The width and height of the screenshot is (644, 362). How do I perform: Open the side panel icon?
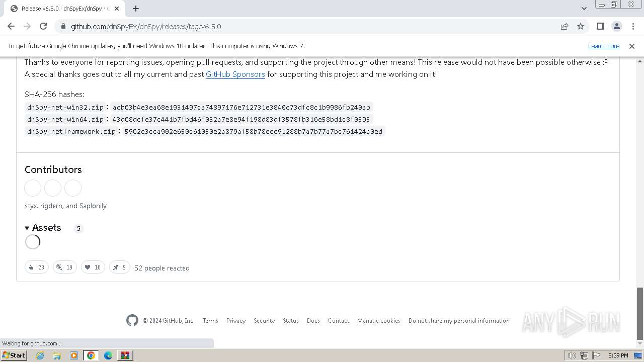point(600,26)
